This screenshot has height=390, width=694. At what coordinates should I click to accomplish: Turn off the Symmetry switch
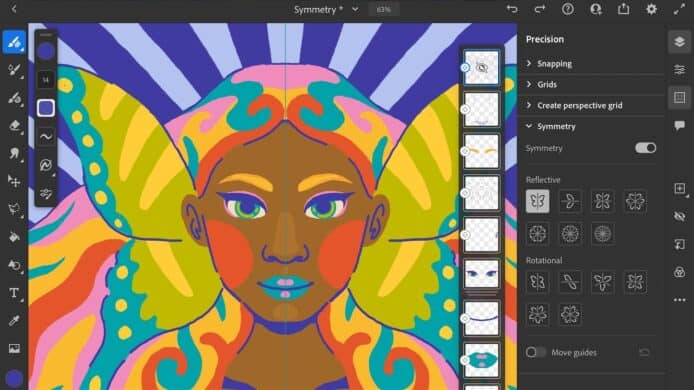tap(645, 148)
